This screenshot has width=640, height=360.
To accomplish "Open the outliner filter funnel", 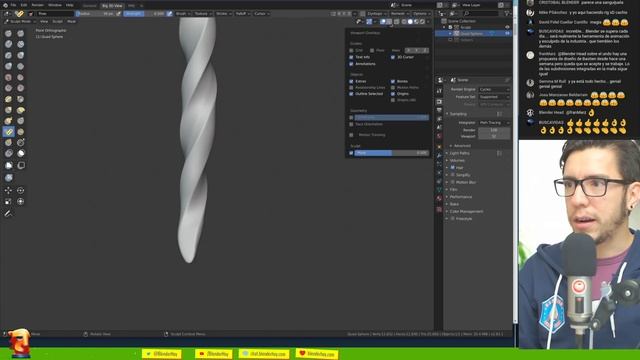I will point(507,13).
